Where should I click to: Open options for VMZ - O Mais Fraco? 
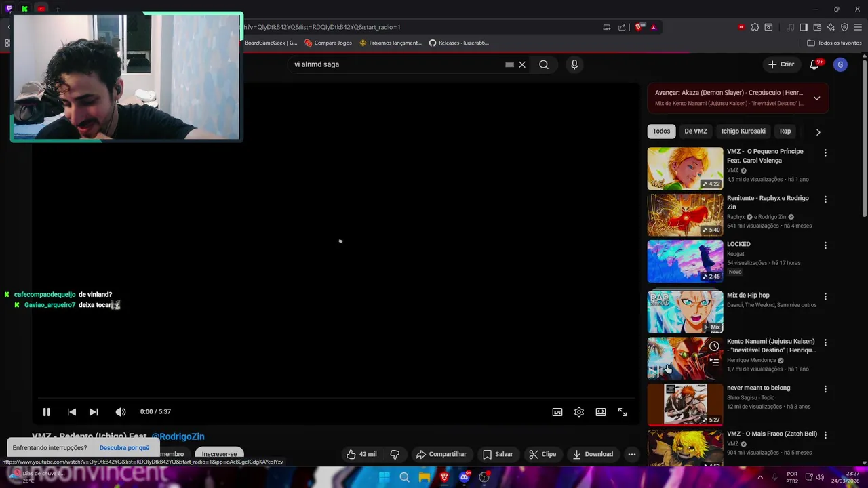click(825, 435)
